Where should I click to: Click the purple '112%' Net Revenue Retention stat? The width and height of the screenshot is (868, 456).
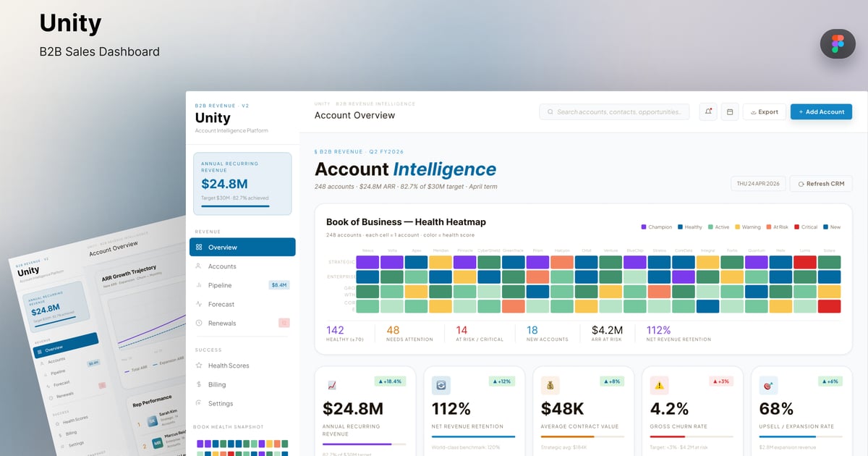point(659,330)
